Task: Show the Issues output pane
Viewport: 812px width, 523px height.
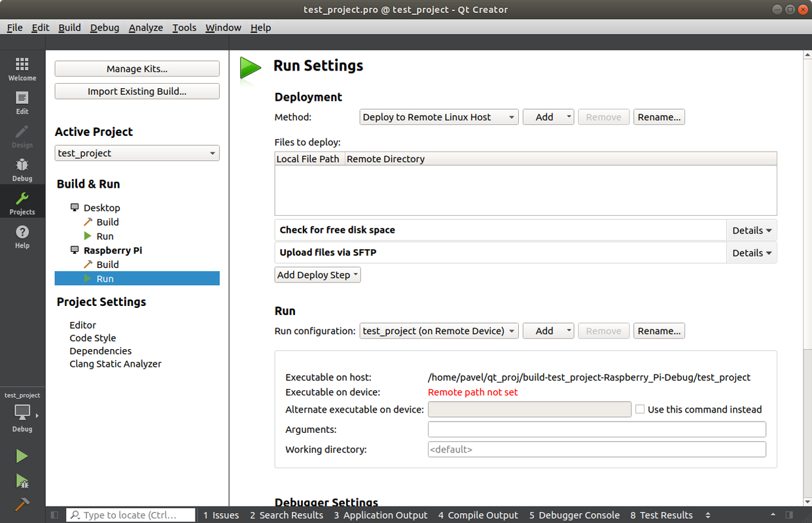Action: tap(221, 515)
